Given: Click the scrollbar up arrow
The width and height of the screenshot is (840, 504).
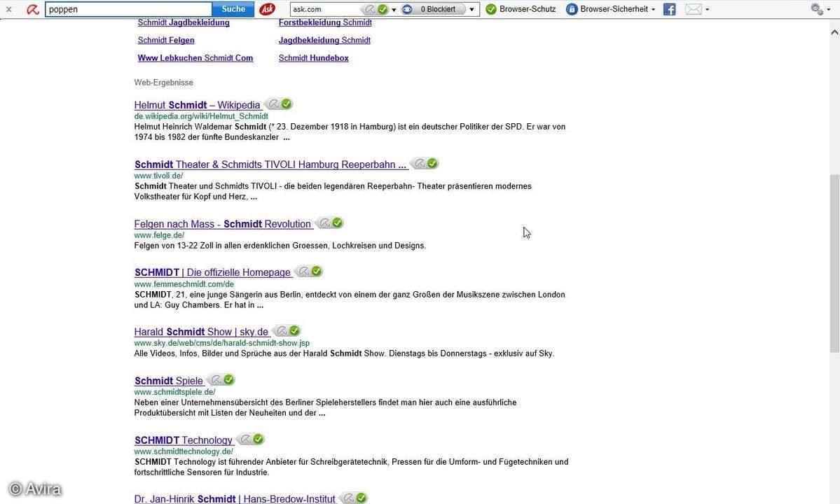Looking at the screenshot, I should 834,33.
